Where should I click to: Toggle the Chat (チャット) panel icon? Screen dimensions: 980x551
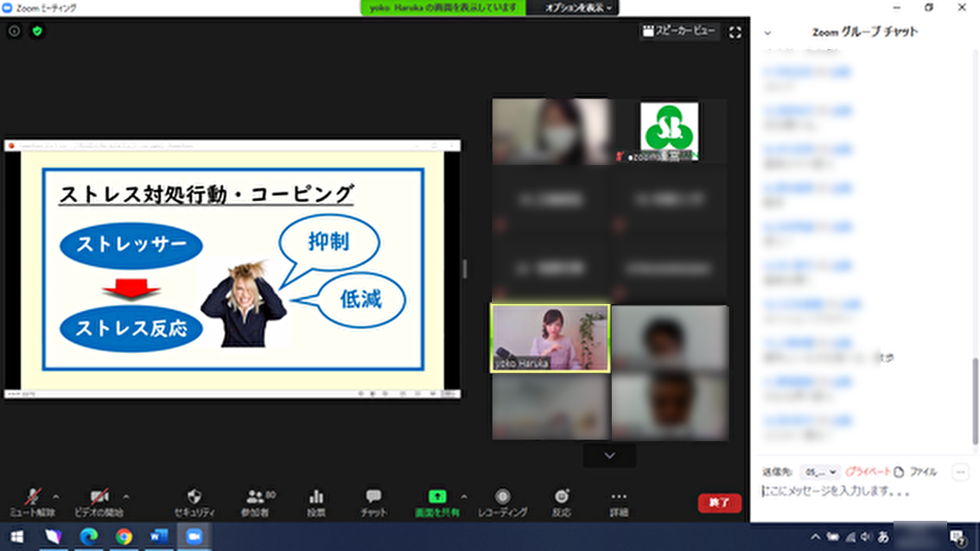373,497
